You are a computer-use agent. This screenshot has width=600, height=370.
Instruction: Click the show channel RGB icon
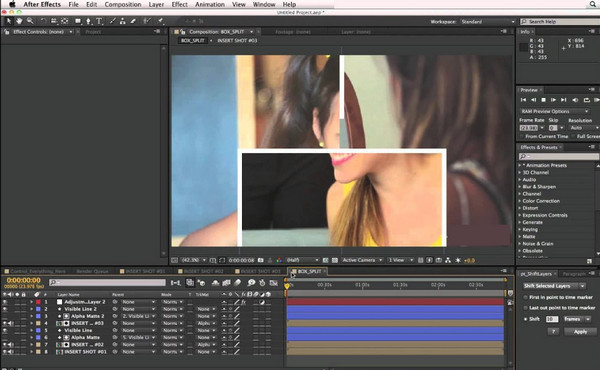click(x=279, y=260)
